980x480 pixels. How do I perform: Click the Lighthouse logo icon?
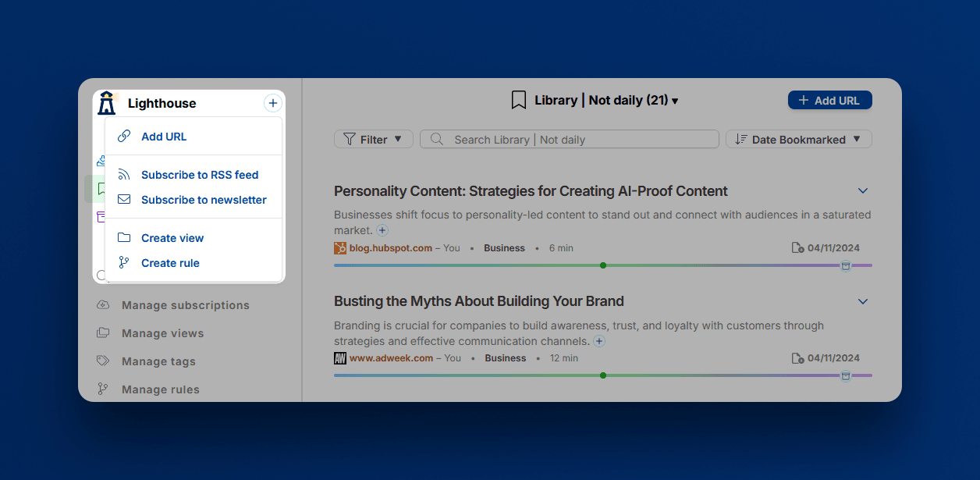pos(106,103)
